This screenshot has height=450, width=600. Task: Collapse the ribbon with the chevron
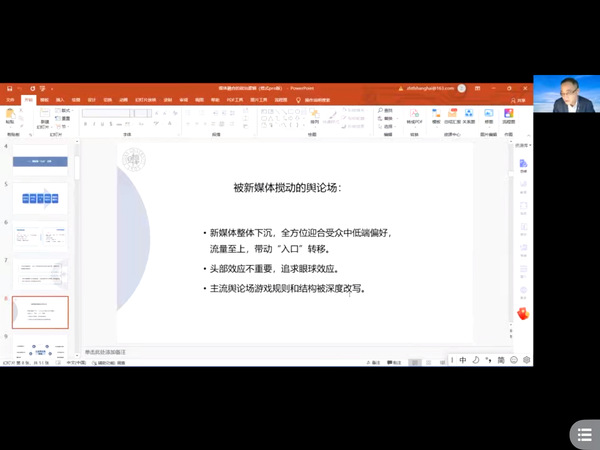[528, 135]
